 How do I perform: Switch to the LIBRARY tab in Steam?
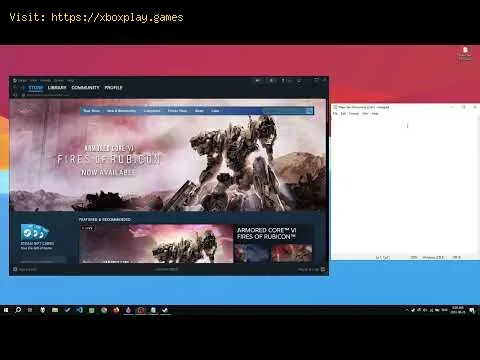57,88
